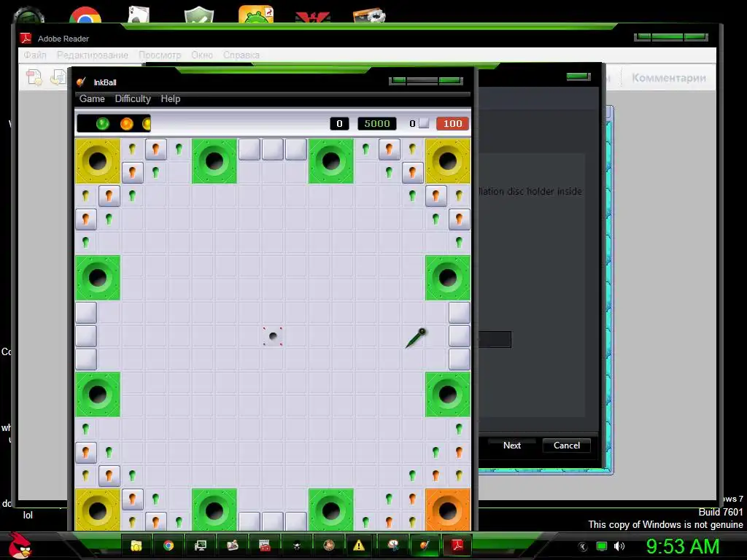Screen dimensions: 747x560
Task: Click the spider icon on the taskbar
Action: (x=296, y=545)
